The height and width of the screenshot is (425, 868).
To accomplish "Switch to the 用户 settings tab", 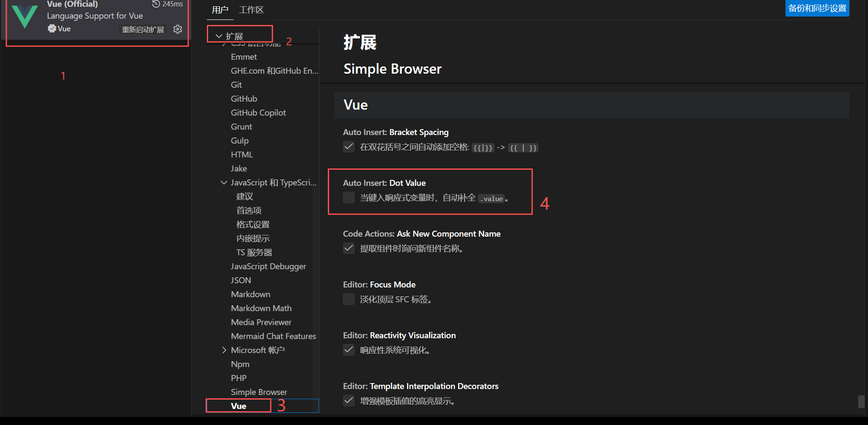I will click(220, 10).
